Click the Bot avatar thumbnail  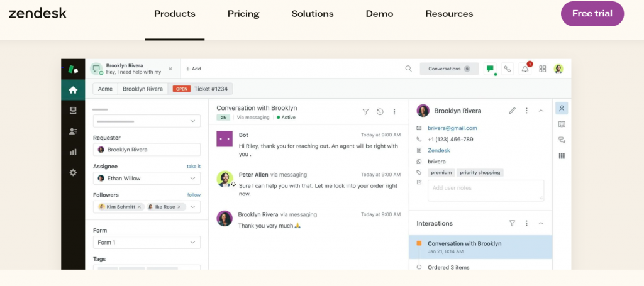pyautogui.click(x=225, y=139)
